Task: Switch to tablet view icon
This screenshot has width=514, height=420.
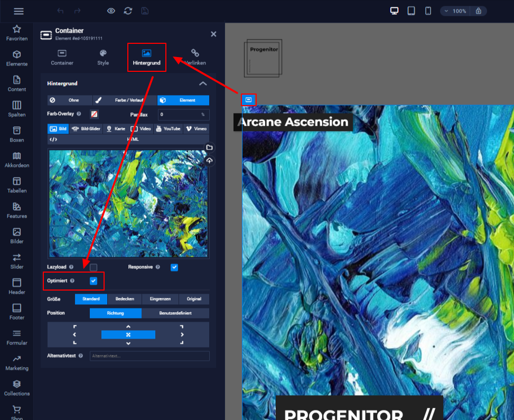Action: [x=411, y=11]
